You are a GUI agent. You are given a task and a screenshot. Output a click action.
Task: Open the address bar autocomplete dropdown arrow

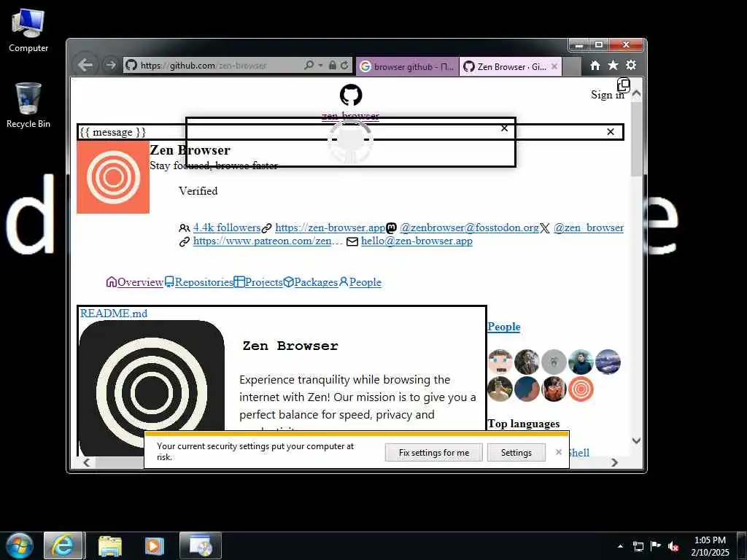click(x=321, y=65)
